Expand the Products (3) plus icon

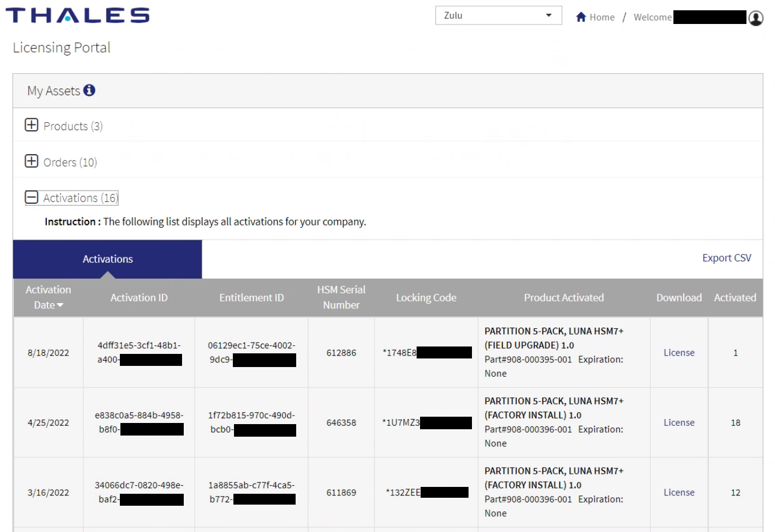click(x=31, y=125)
